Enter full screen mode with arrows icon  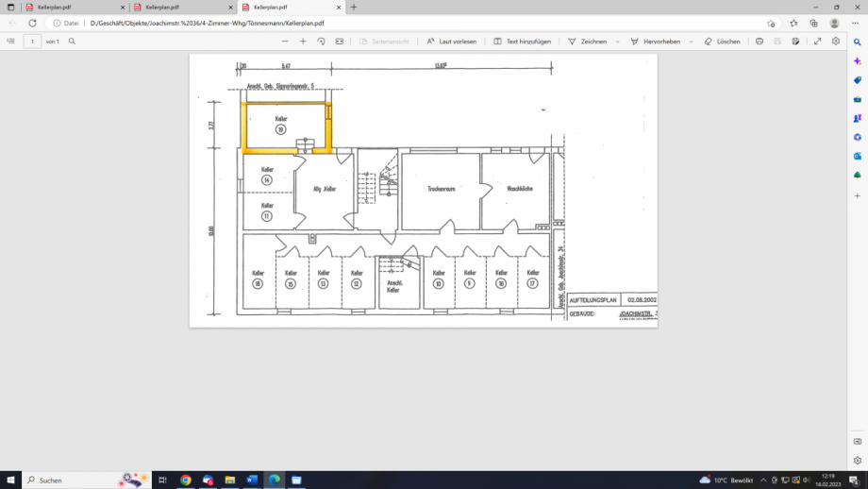click(818, 42)
